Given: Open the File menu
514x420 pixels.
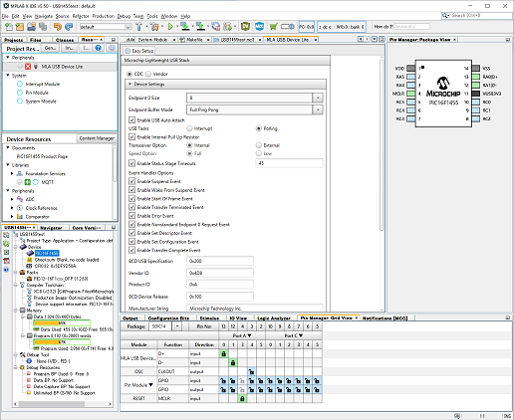Looking at the screenshot, I should (5, 16).
